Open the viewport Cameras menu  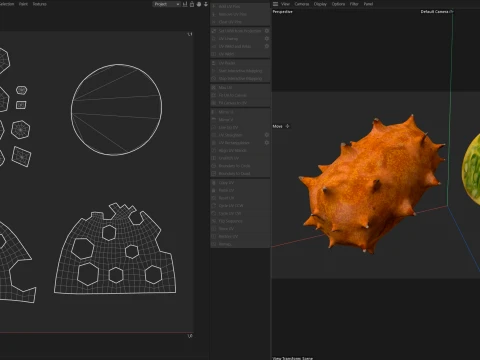coord(302,4)
